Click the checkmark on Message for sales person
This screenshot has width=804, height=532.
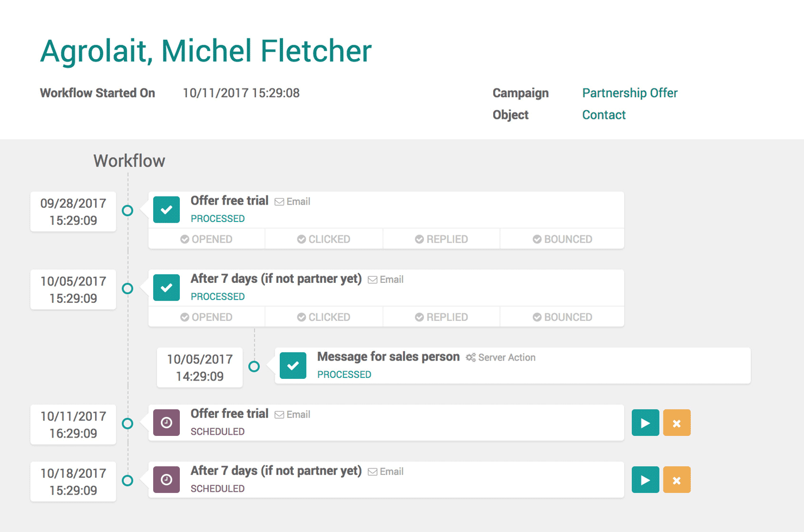[293, 365]
